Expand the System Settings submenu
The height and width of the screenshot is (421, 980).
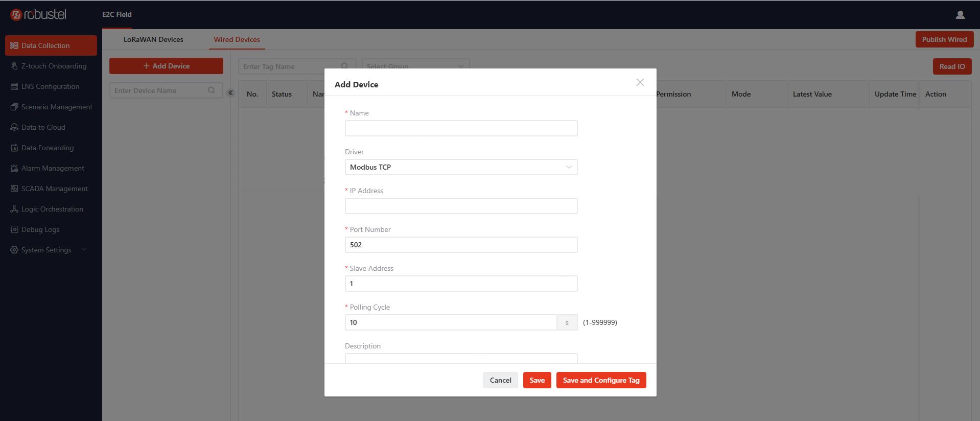point(84,249)
